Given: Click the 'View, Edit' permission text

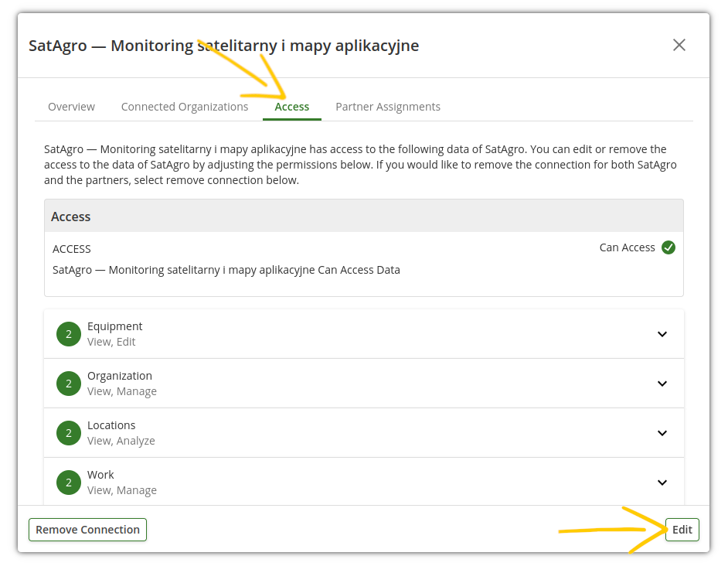Looking at the screenshot, I should pos(111,342).
